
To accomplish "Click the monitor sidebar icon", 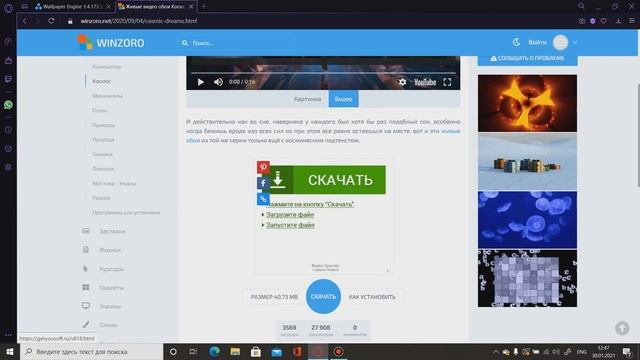I will [x=86, y=306].
